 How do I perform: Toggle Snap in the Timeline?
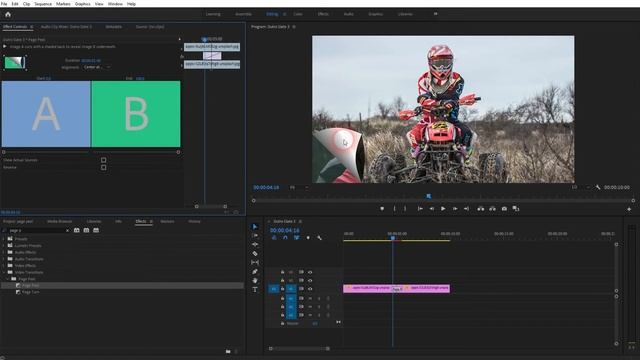pyautogui.click(x=285, y=238)
